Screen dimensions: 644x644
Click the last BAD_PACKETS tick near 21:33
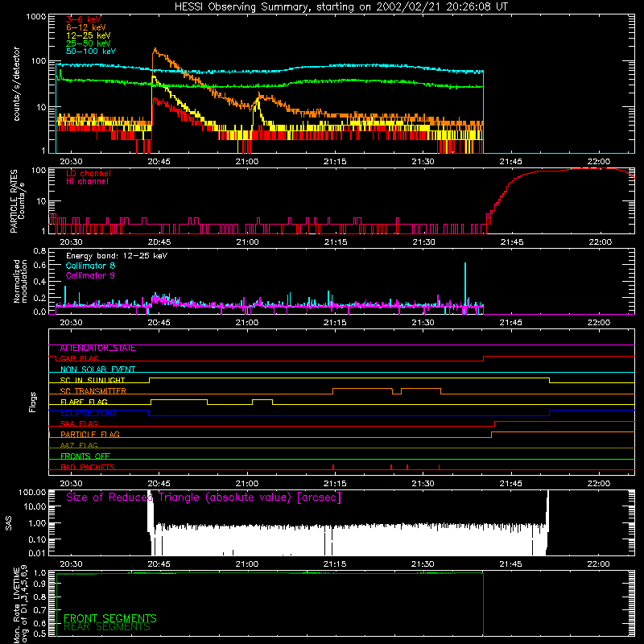point(439,467)
